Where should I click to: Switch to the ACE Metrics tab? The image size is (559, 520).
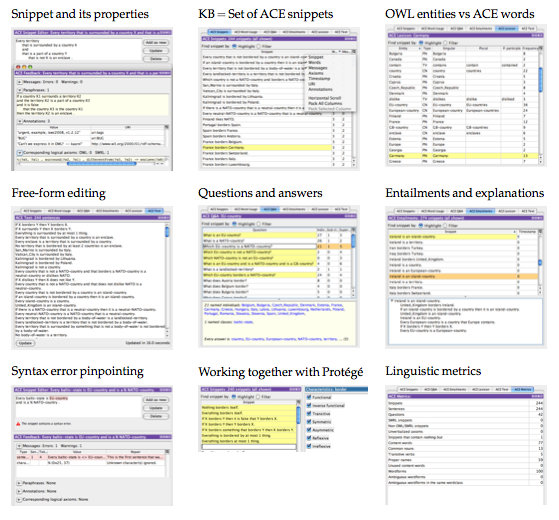point(522,390)
